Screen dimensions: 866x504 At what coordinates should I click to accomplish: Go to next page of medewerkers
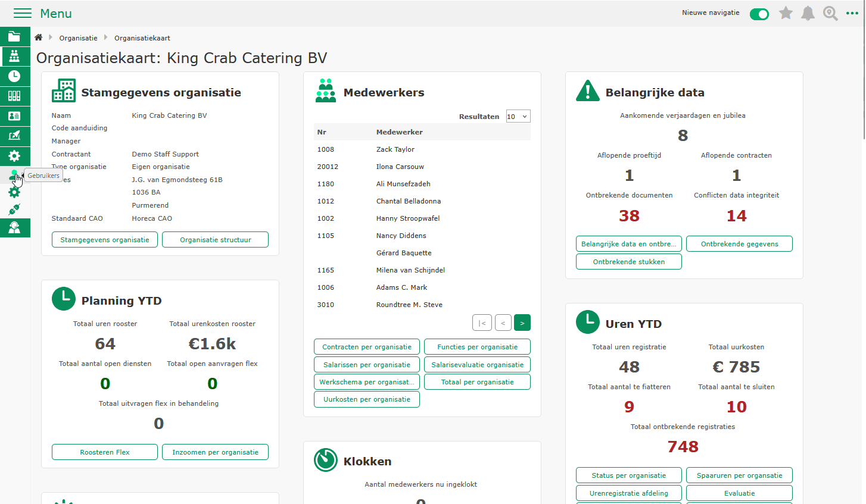click(x=522, y=323)
